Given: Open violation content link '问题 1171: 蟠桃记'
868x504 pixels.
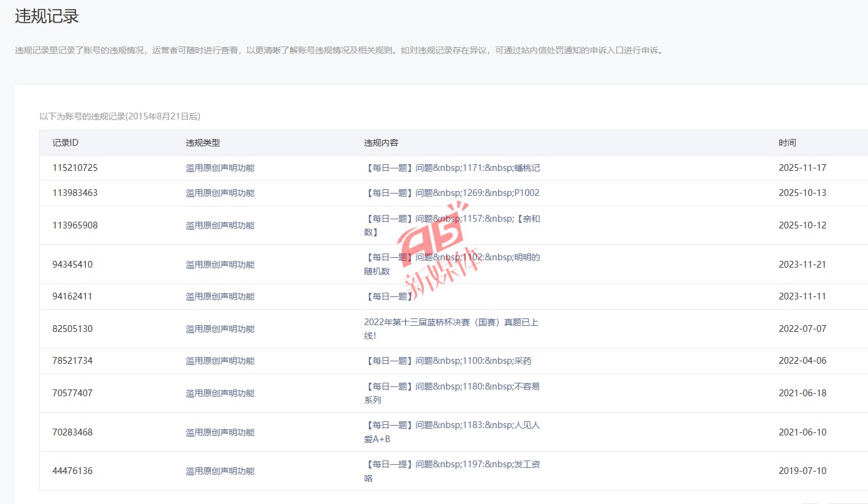Looking at the screenshot, I should (x=452, y=168).
